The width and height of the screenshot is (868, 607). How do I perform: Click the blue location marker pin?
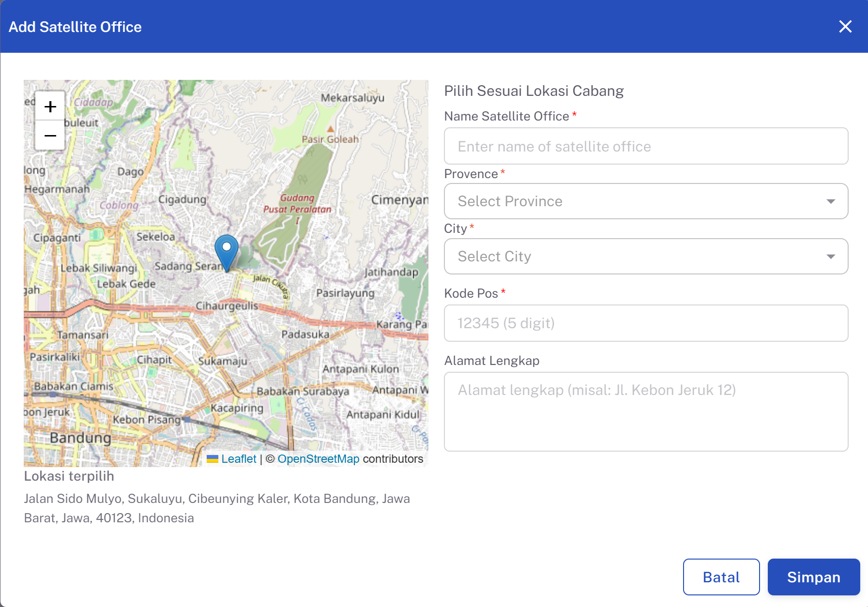click(227, 253)
